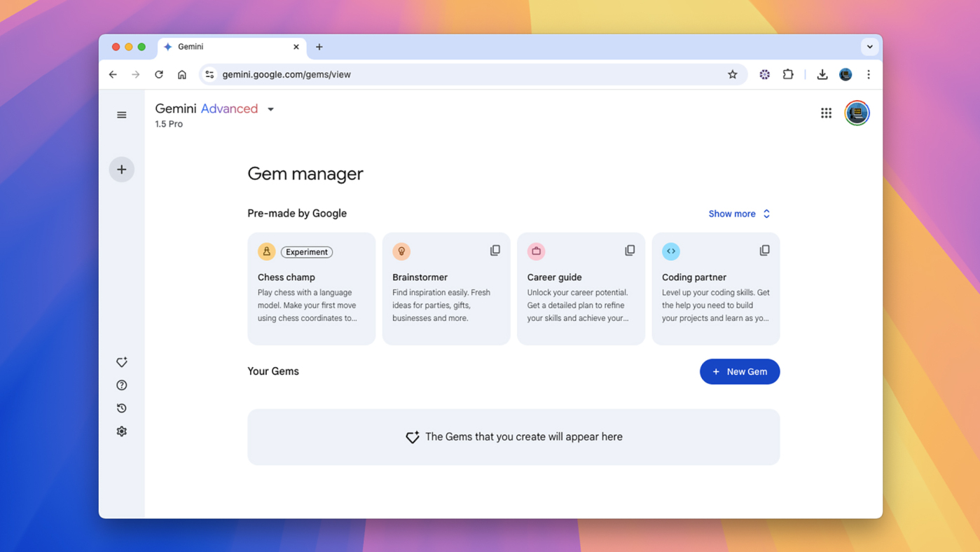Open Chrome's three-dot menu
This screenshot has height=552, width=980.
click(x=868, y=74)
